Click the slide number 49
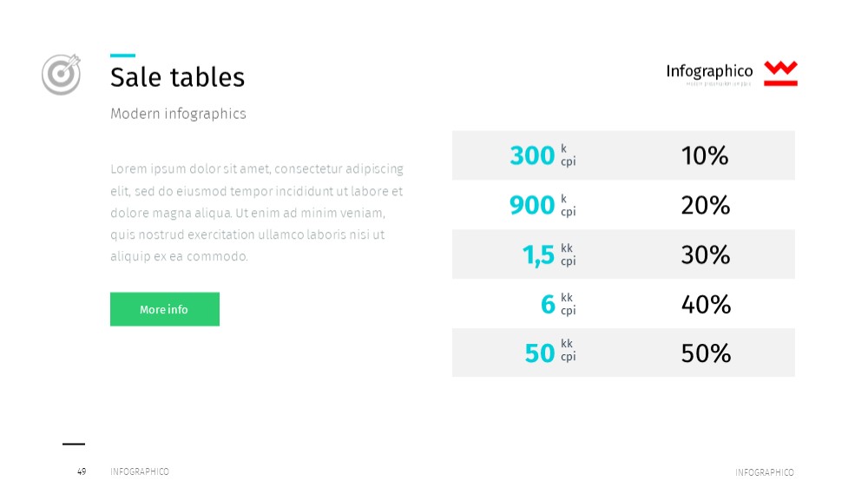Image resolution: width=868 pixels, height=488 pixels. click(x=82, y=472)
